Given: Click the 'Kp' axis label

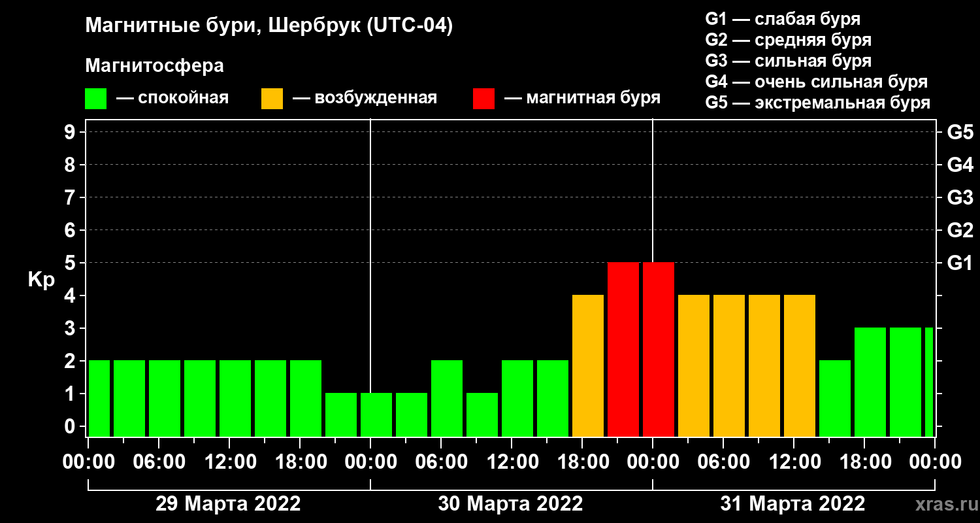Looking at the screenshot, I should pyautogui.click(x=41, y=280).
